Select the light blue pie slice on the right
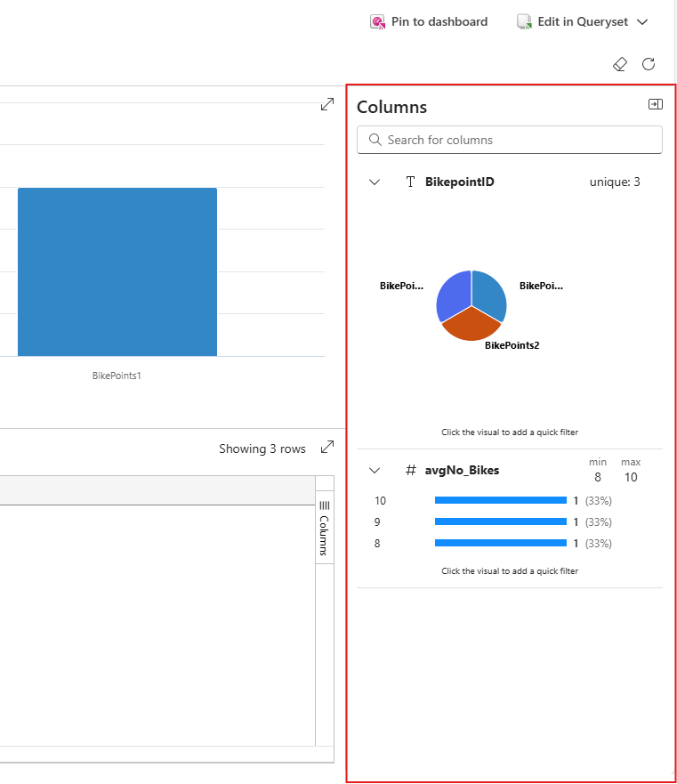677x784 pixels. coord(490,294)
